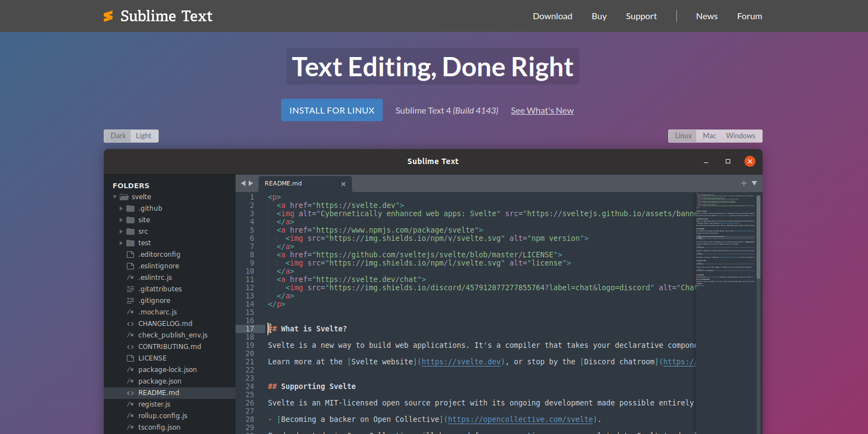Screen dimensions: 868x434
Task: Click the .eslintrc.js code icon
Action: (131, 278)
